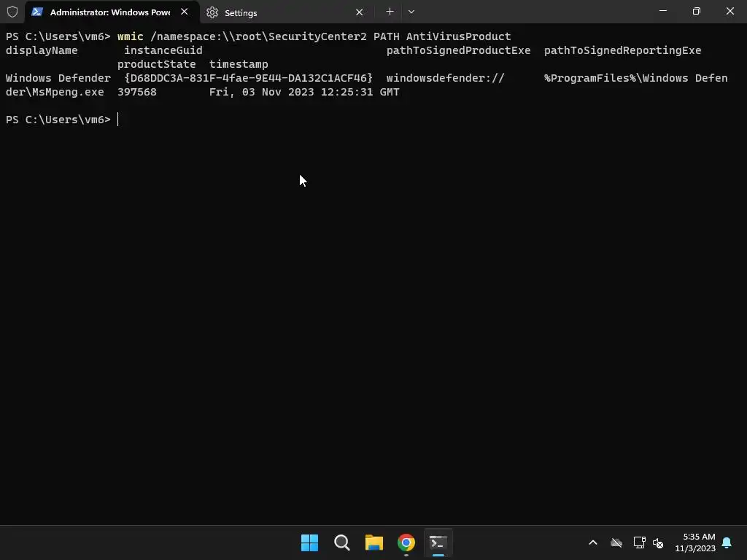Click the 'timestamp' header text
Screen dimensions: 747x560
click(x=239, y=64)
